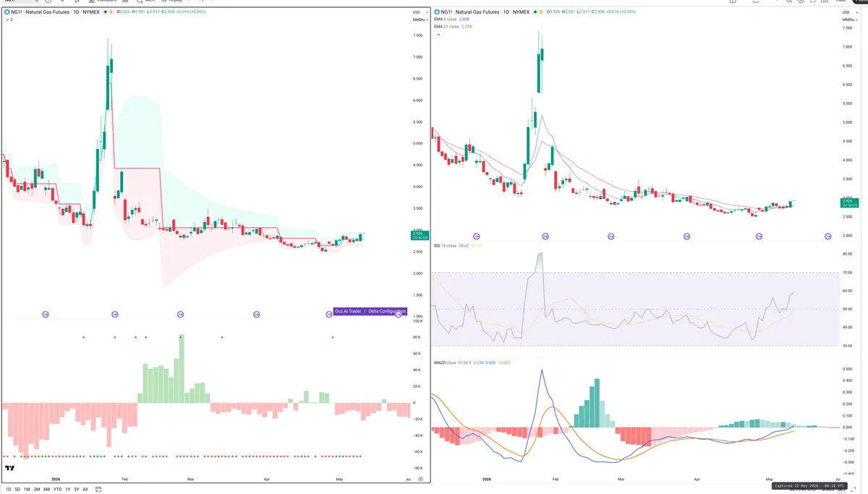Click Apr on the left chart time axis
Screen dimensions: 868x494
pyautogui.click(x=267, y=479)
